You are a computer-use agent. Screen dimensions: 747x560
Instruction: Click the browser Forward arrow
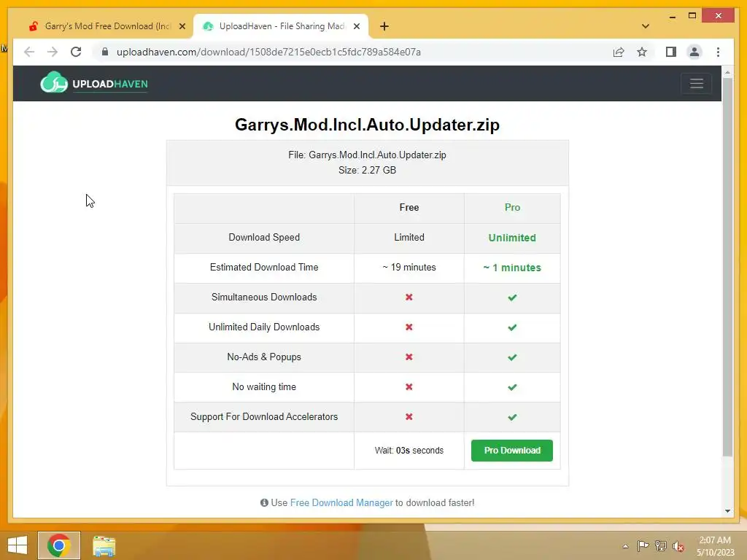tap(53, 52)
